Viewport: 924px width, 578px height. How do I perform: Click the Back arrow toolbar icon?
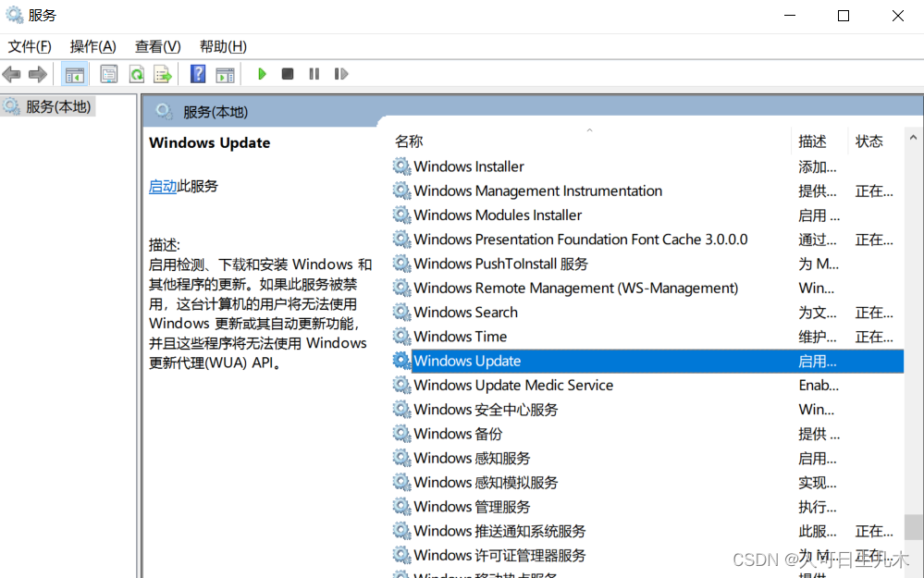click(x=12, y=74)
